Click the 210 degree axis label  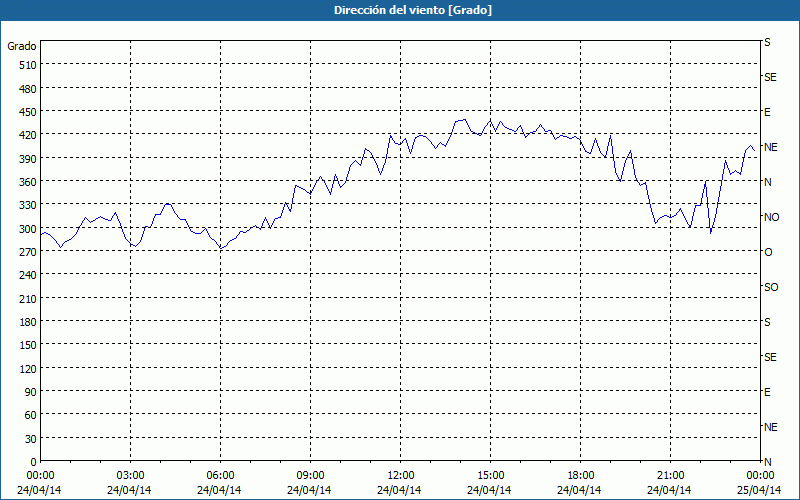(28, 299)
